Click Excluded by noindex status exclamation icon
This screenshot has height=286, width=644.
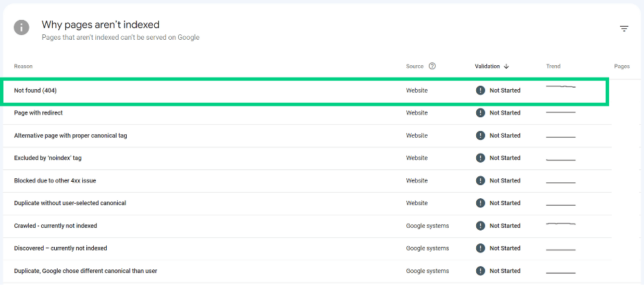pos(480,158)
